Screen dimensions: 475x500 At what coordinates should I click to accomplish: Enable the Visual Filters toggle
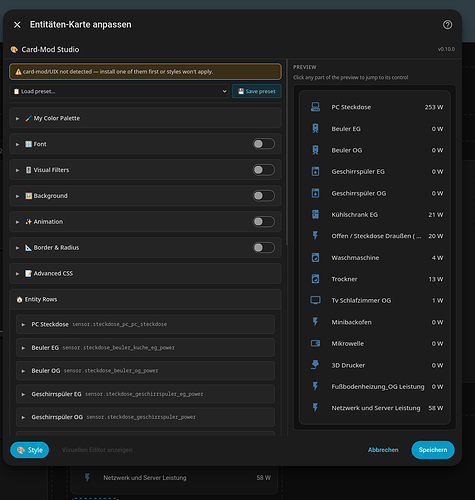click(x=264, y=170)
